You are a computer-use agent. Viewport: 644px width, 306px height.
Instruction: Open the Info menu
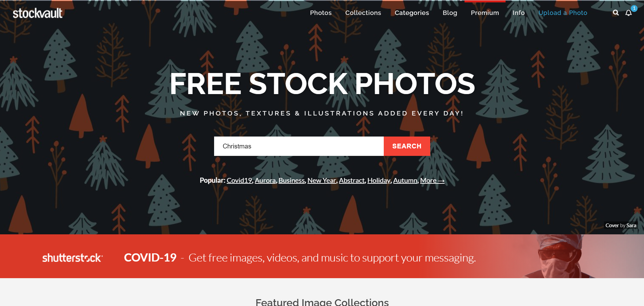coord(518,13)
